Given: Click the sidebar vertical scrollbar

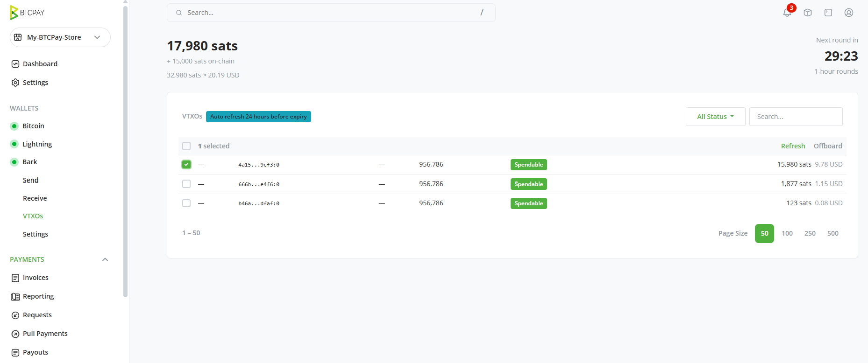Looking at the screenshot, I should [125, 152].
